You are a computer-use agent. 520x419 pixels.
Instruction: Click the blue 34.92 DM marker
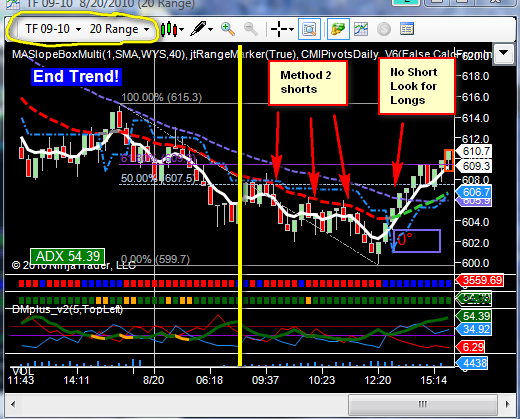[474, 329]
